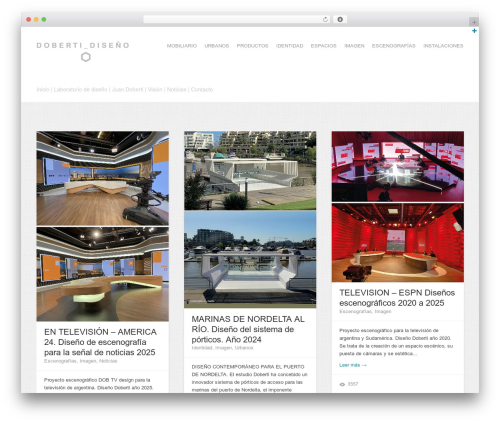Viewport: 500px width, 423px height.
Task: Click Noticias category under America 24 post
Action: pos(108,361)
